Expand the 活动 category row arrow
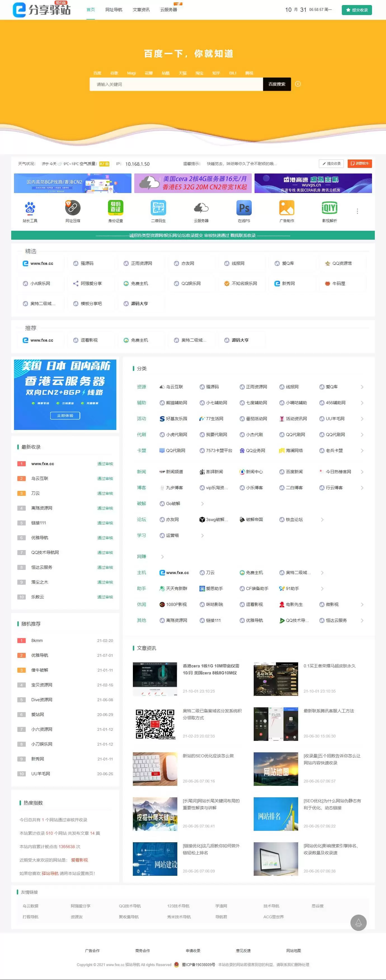Image resolution: width=386 pixels, height=980 pixels. (x=362, y=419)
